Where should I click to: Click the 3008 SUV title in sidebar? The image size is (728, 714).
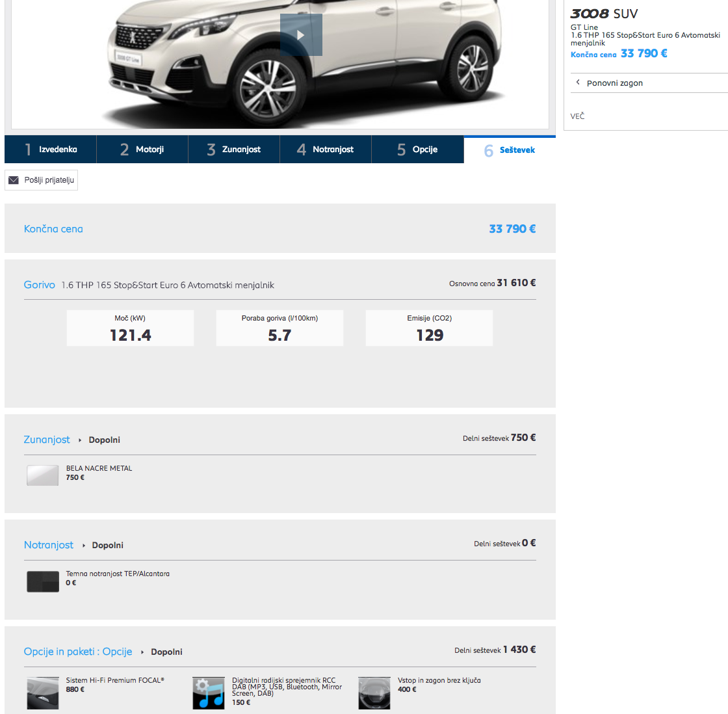(x=604, y=14)
